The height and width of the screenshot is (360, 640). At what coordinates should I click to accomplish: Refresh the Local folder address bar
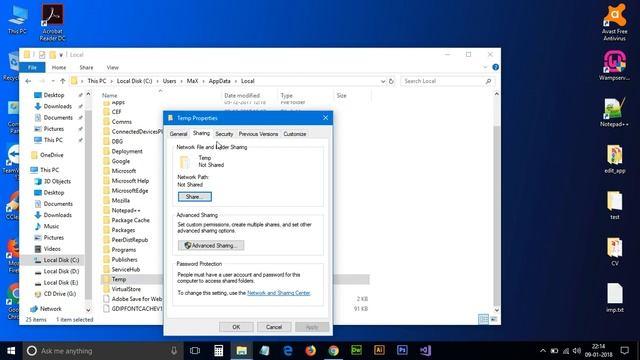(391, 81)
